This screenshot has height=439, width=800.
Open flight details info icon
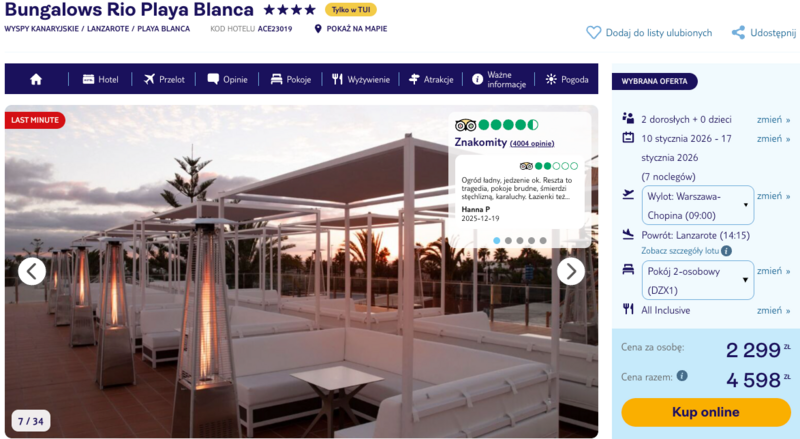tap(726, 251)
